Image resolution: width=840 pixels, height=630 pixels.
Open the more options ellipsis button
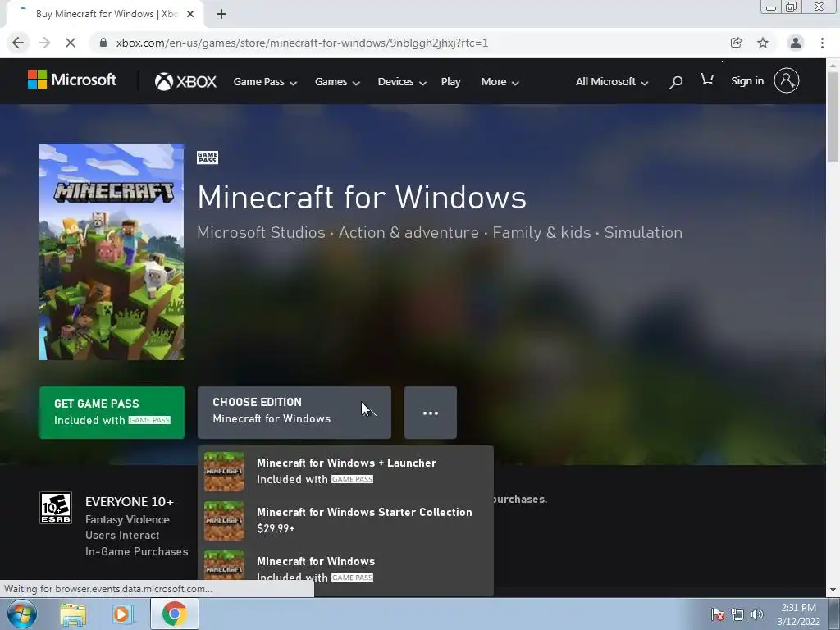click(x=431, y=413)
